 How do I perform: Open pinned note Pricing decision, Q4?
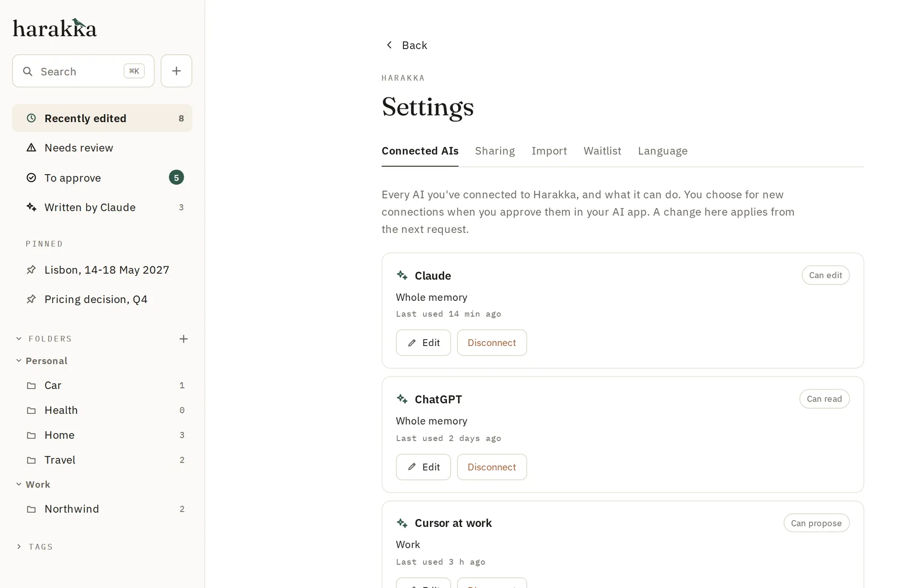(102, 299)
